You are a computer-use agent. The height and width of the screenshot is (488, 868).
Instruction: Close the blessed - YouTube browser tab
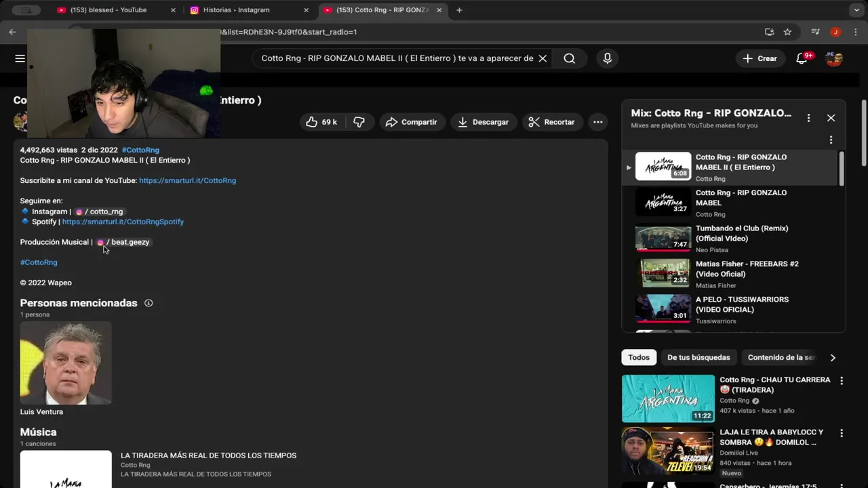[x=173, y=10]
